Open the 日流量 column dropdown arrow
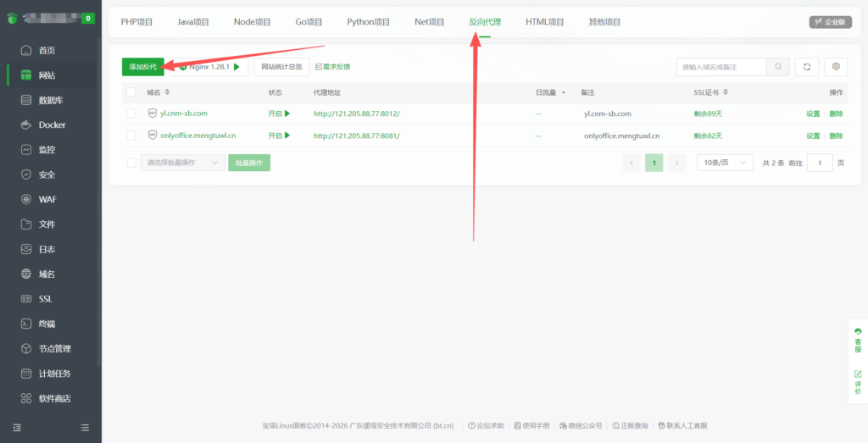 click(x=564, y=93)
